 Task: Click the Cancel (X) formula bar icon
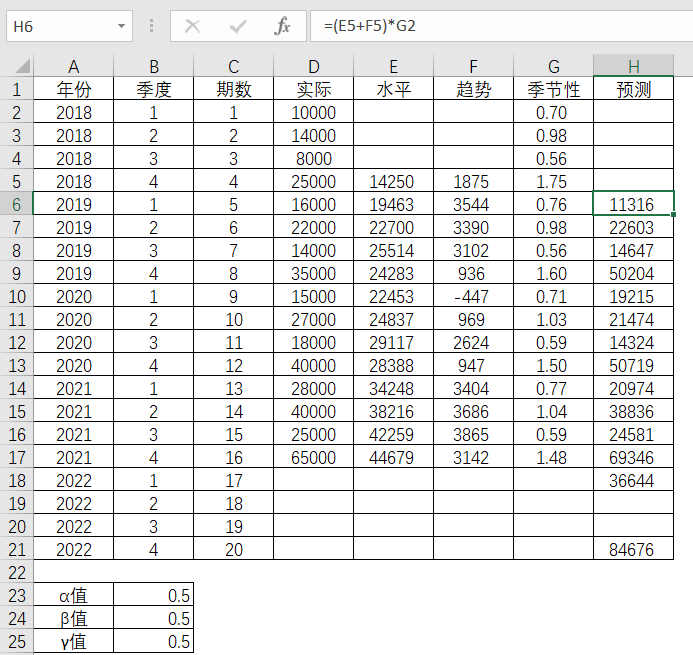193,26
